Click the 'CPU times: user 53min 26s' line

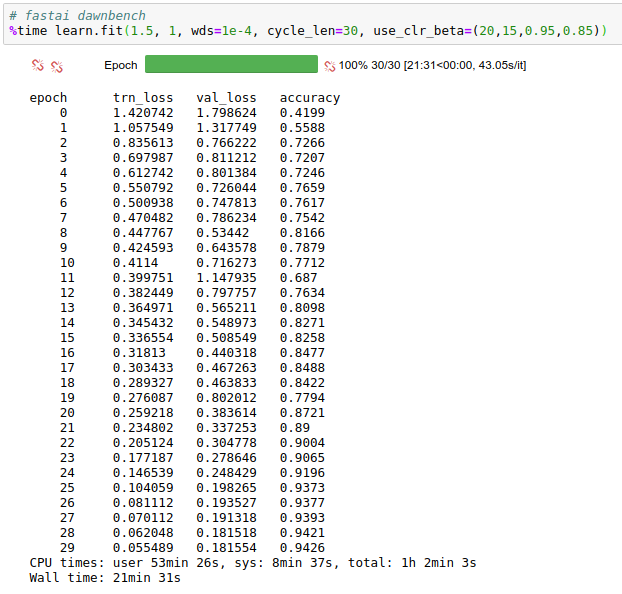253,563
